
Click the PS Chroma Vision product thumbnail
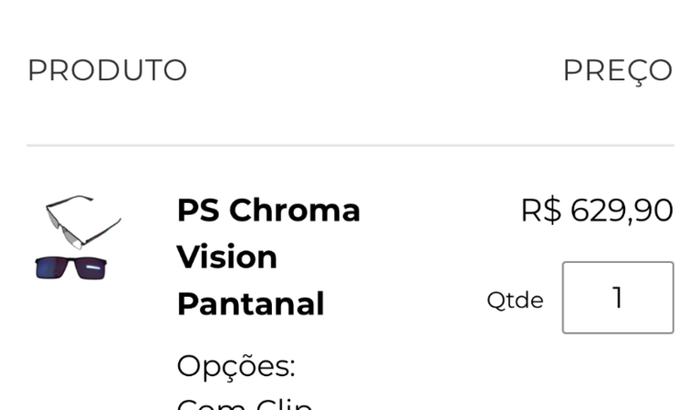point(77,238)
